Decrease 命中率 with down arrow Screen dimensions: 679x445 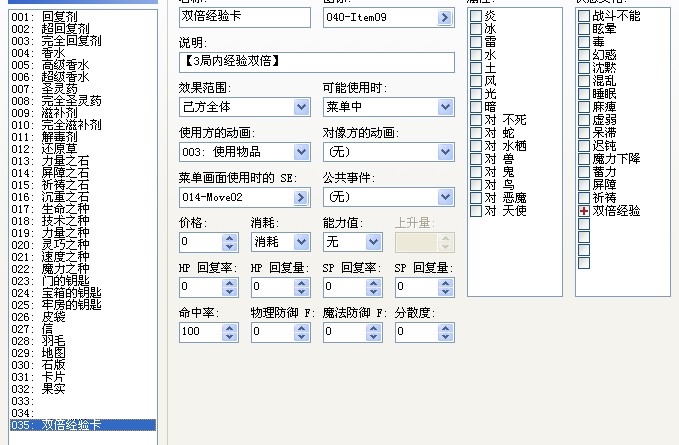click(x=230, y=337)
